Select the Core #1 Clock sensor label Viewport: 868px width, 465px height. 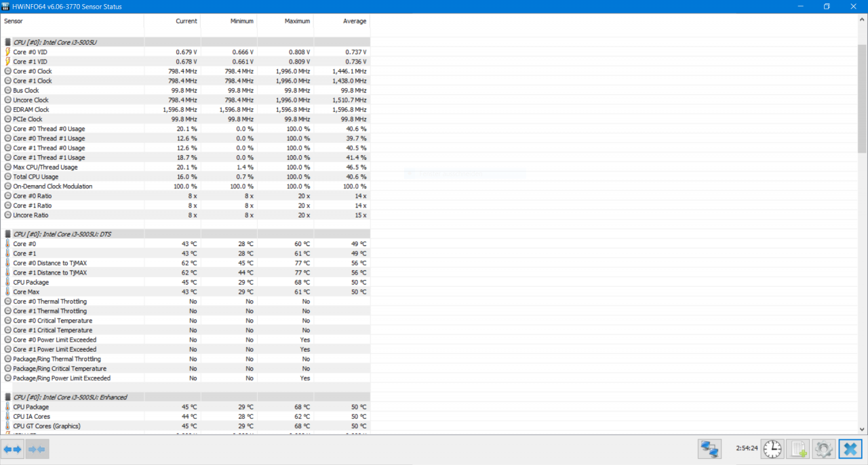point(33,81)
